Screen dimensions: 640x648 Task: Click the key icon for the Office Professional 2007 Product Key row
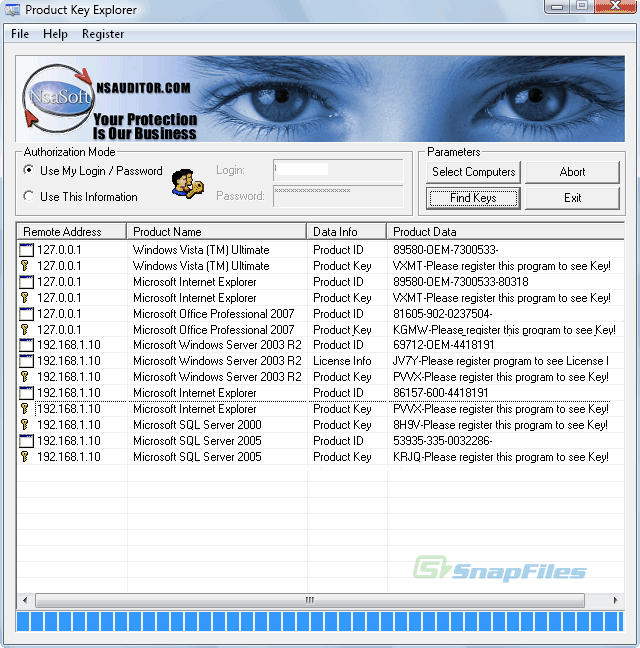(25, 330)
